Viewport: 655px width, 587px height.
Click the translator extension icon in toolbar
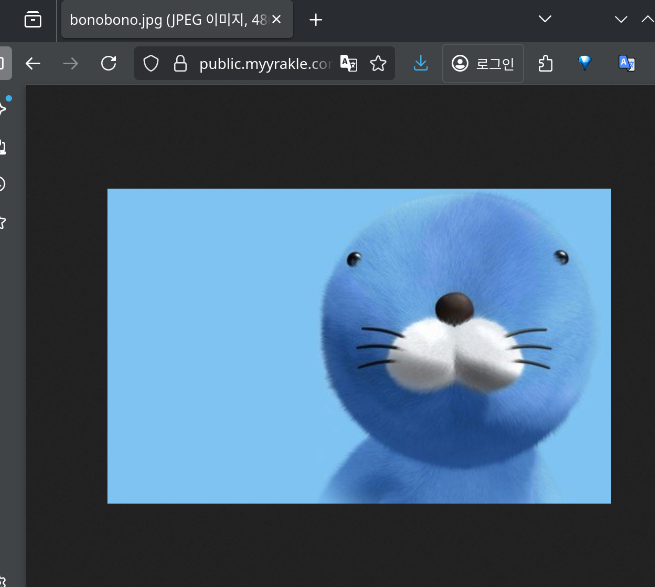coord(627,64)
